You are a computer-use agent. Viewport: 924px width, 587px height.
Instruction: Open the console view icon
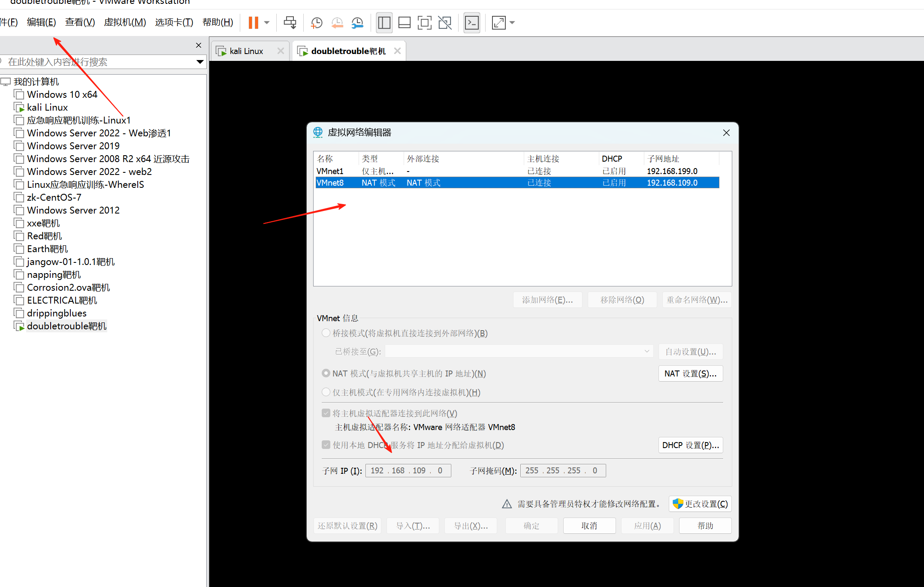coord(472,23)
